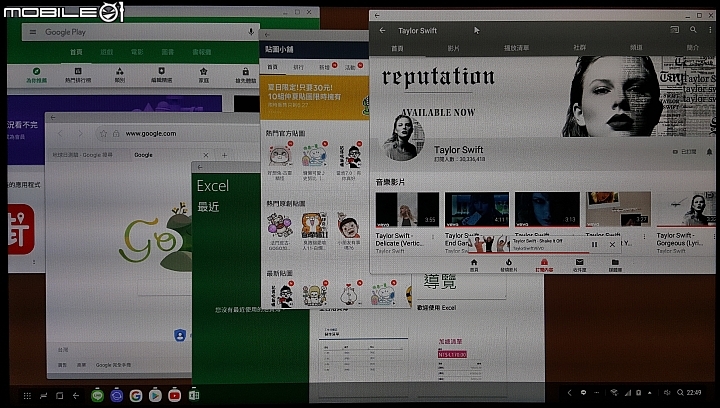Open channel 影片 tab in YouTube

(x=453, y=48)
